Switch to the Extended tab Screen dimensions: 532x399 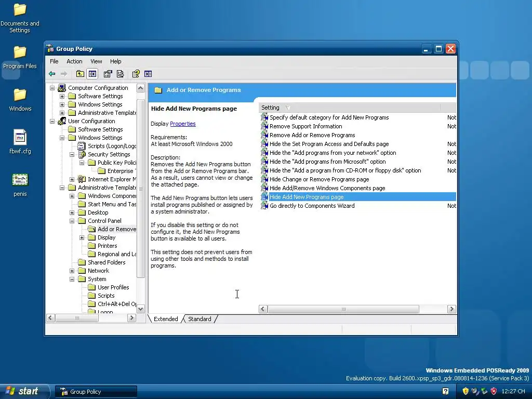pyautogui.click(x=166, y=319)
